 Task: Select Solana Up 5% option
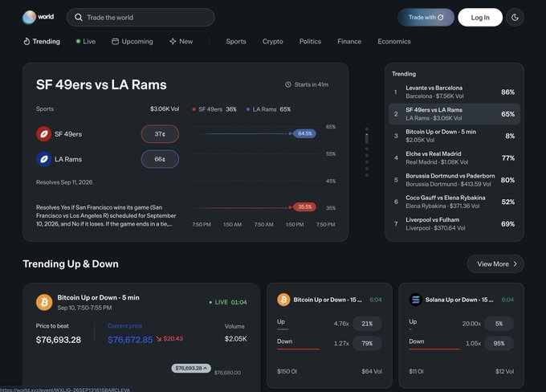(499, 324)
